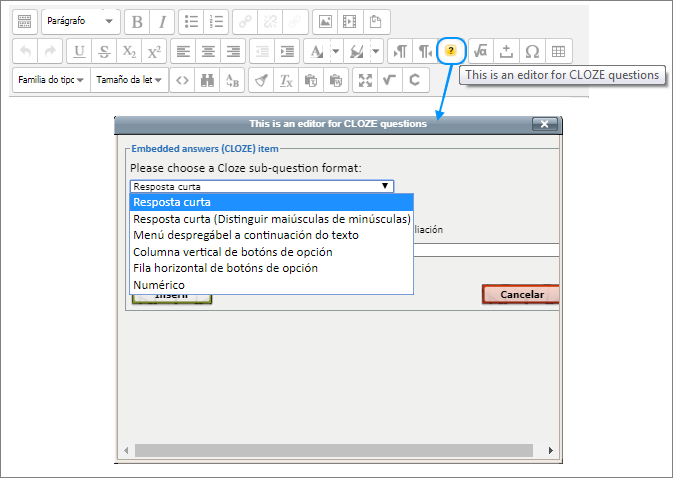Image resolution: width=673 pixels, height=478 pixels.
Task: Open the CLOZE question editor icon
Action: pos(452,50)
